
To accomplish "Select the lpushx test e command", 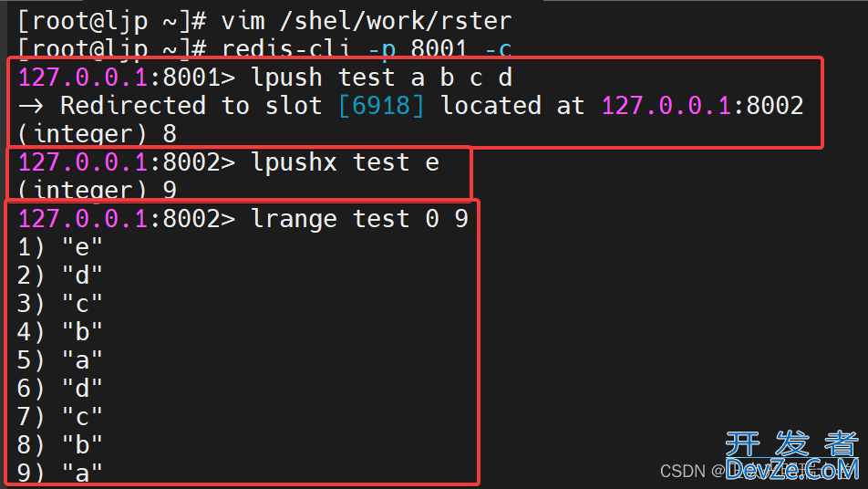I will point(345,162).
